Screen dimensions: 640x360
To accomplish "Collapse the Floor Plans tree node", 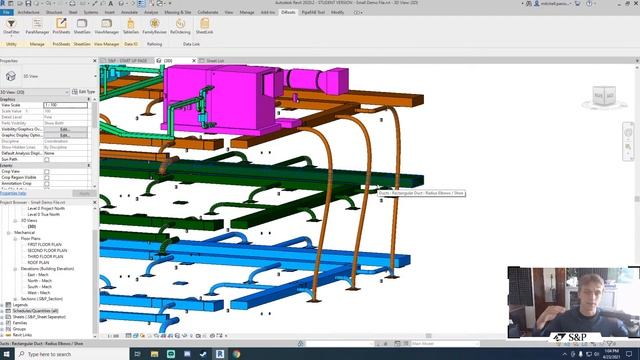I will click(x=15, y=239).
